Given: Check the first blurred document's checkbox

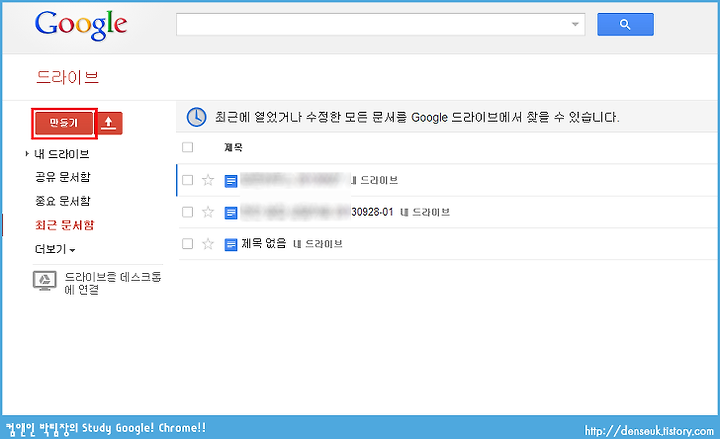Looking at the screenshot, I should pos(187,180).
